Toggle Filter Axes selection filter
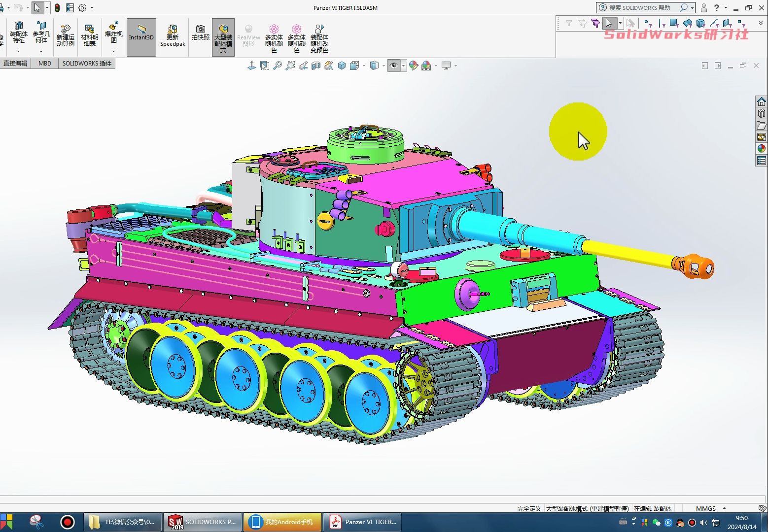The image size is (768, 532). click(714, 23)
